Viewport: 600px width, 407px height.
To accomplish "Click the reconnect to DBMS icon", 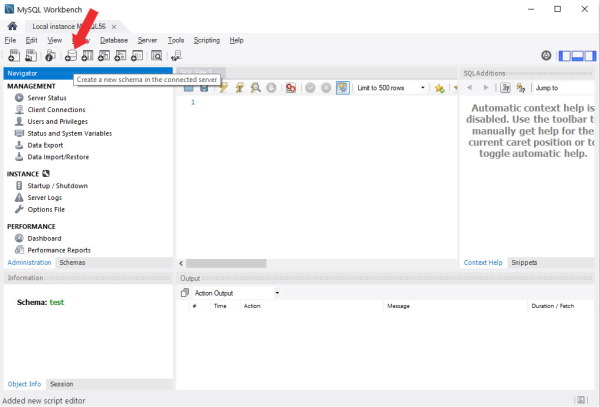I will (x=176, y=56).
